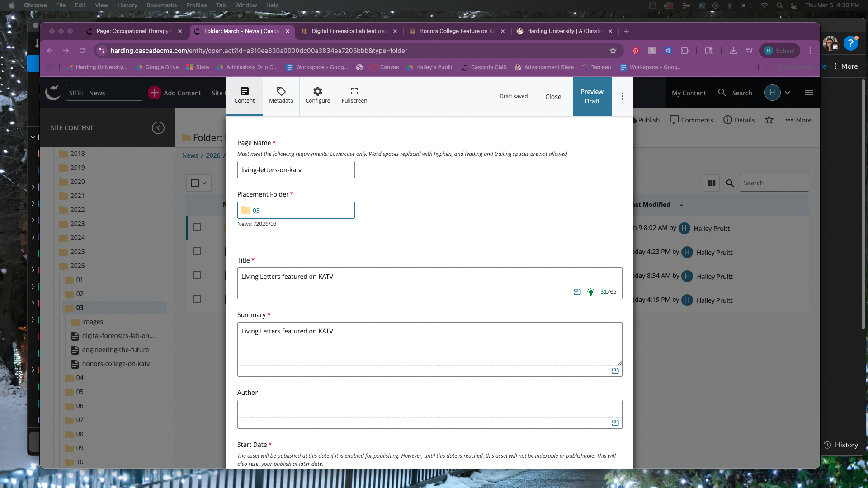Enter Fullscreen editing mode
Screen dimensions: 868x488
coord(354,95)
